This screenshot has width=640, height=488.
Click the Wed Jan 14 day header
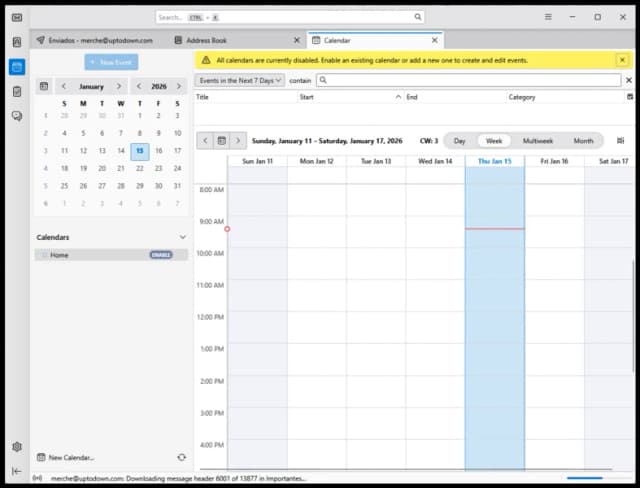tap(435, 161)
